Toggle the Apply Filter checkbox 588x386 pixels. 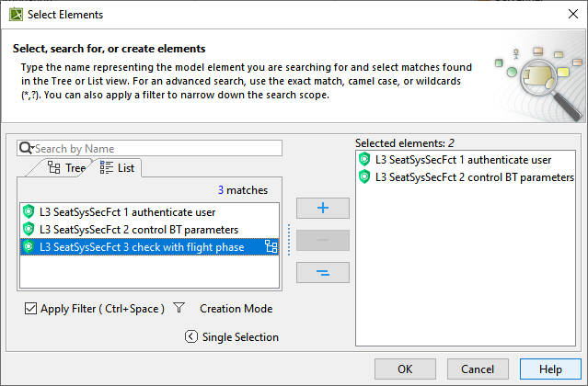click(31, 309)
